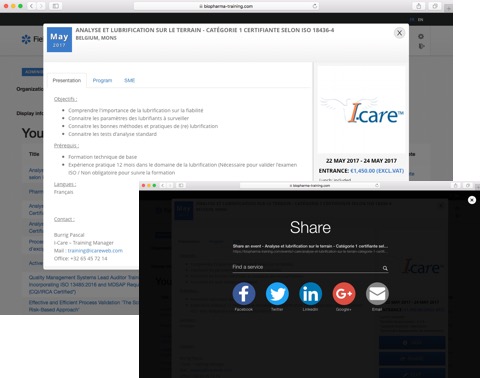Close the Share overlay
The height and width of the screenshot is (378, 480).
tap(472, 200)
